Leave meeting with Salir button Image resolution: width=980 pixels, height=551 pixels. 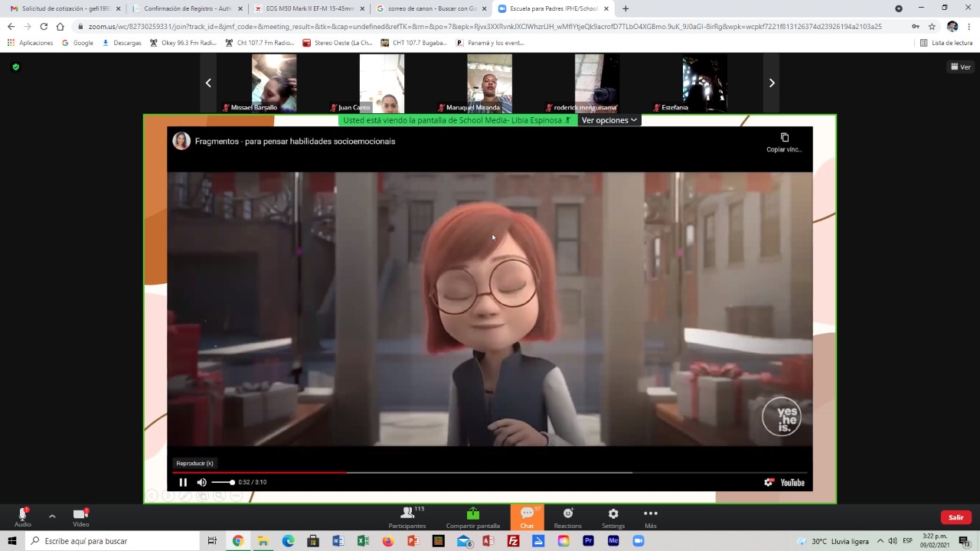coord(956,517)
